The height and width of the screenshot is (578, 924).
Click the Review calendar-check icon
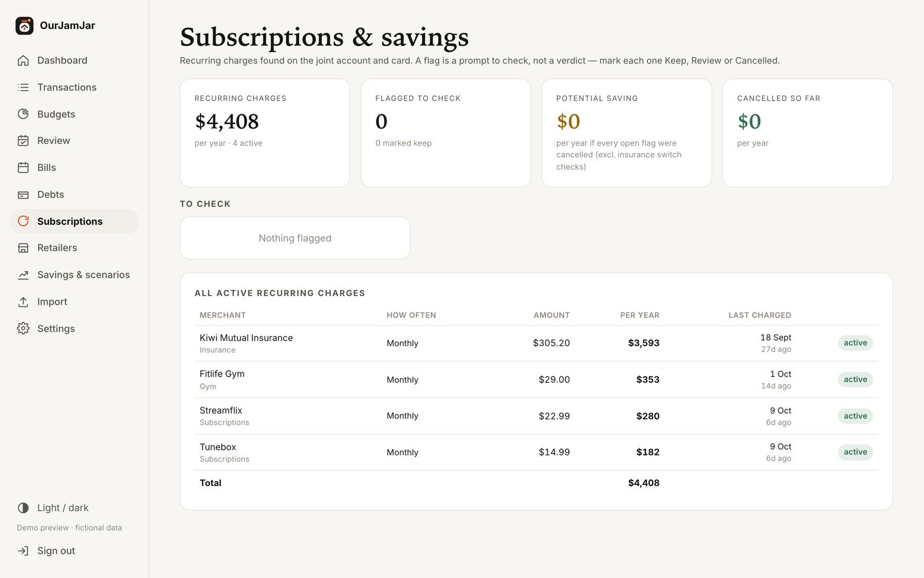pyautogui.click(x=23, y=140)
